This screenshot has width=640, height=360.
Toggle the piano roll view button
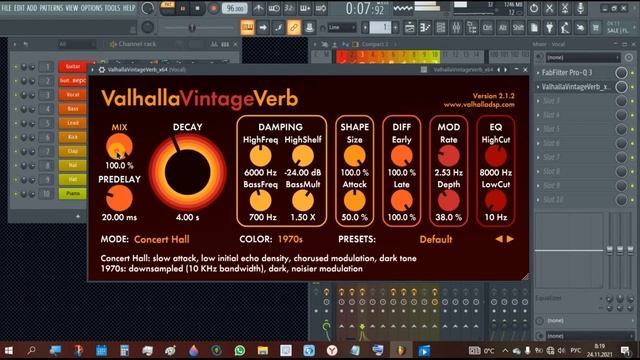[247, 27]
